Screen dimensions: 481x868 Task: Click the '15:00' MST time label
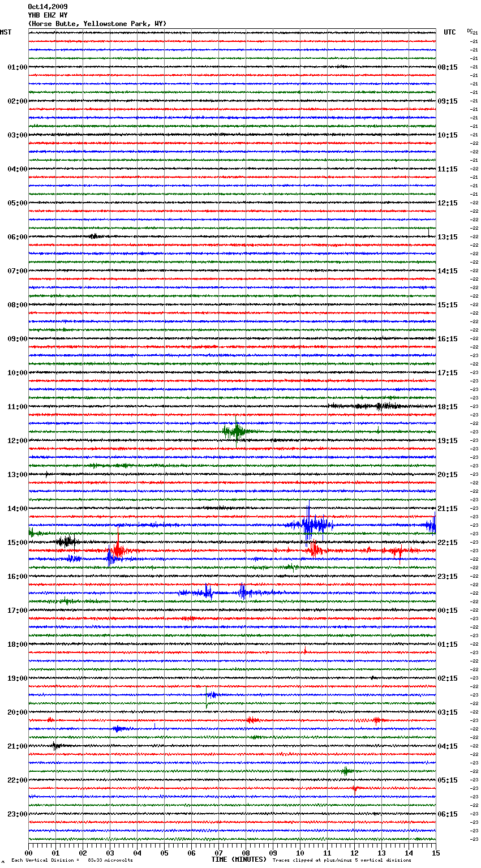pyautogui.click(x=18, y=543)
